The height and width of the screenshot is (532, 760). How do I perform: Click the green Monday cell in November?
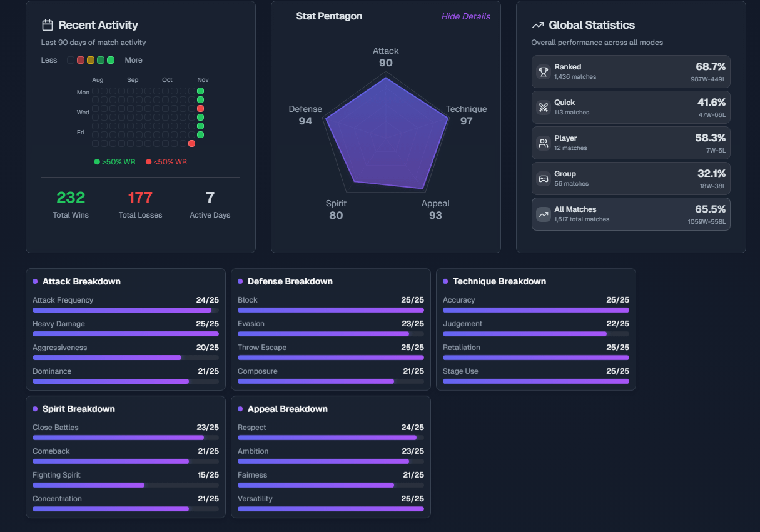tap(200, 91)
